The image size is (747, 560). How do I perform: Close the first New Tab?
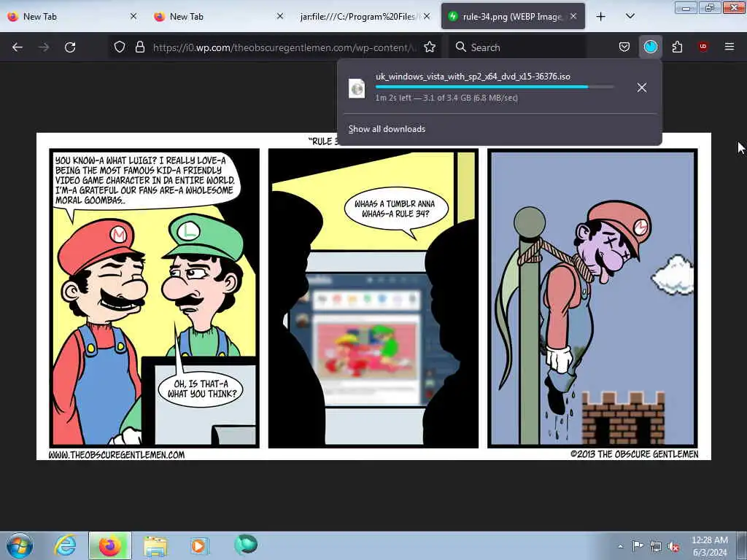point(133,16)
